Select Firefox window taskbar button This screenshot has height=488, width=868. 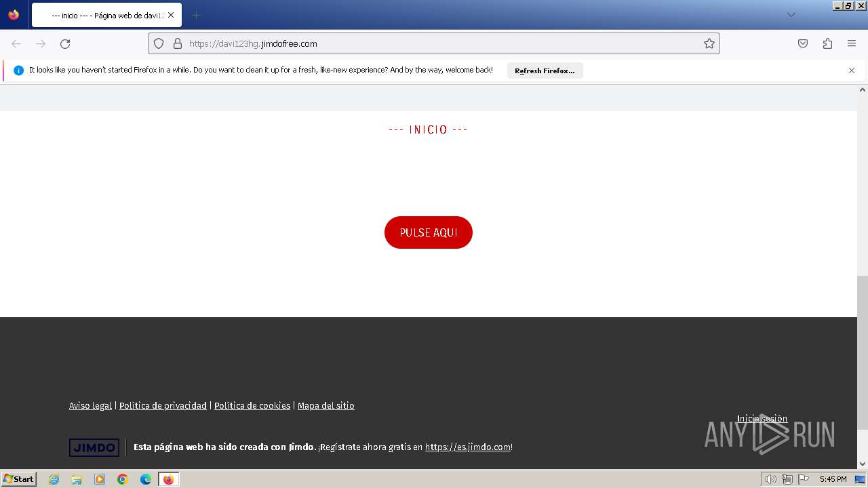(x=169, y=479)
